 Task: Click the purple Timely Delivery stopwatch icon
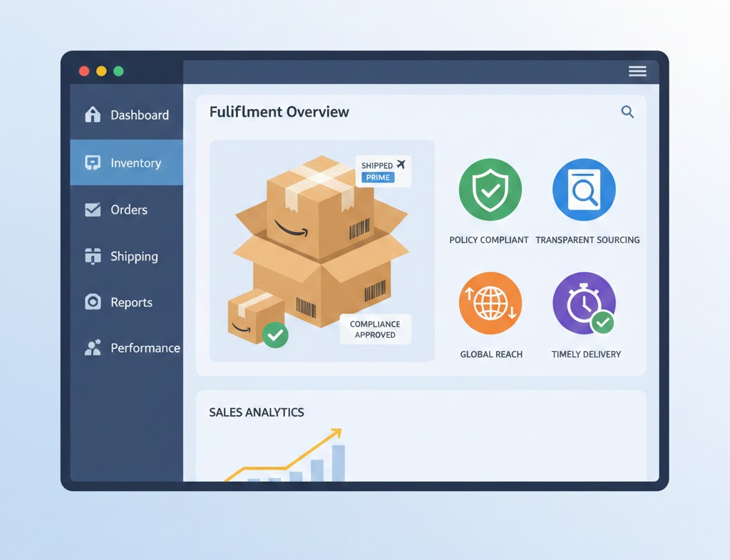[x=584, y=303]
